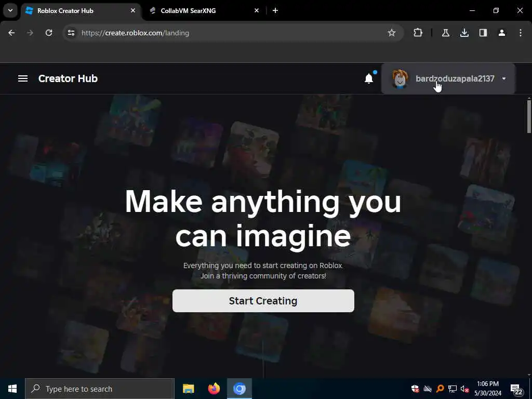Go back to the previous page
This screenshot has width=532, height=399.
11,33
